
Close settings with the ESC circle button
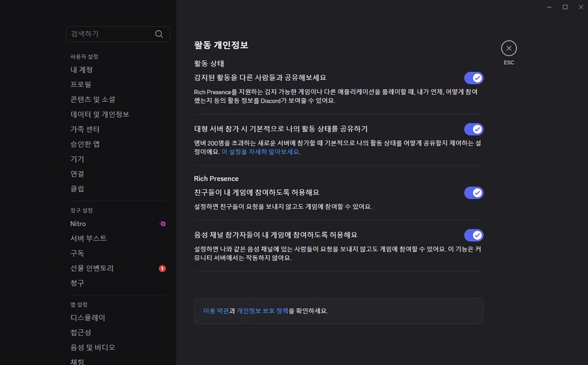click(508, 48)
